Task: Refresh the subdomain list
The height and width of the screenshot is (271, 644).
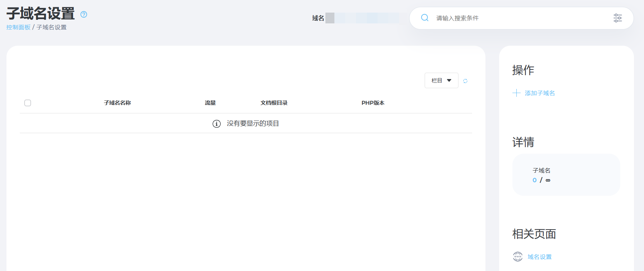Action: (x=465, y=81)
